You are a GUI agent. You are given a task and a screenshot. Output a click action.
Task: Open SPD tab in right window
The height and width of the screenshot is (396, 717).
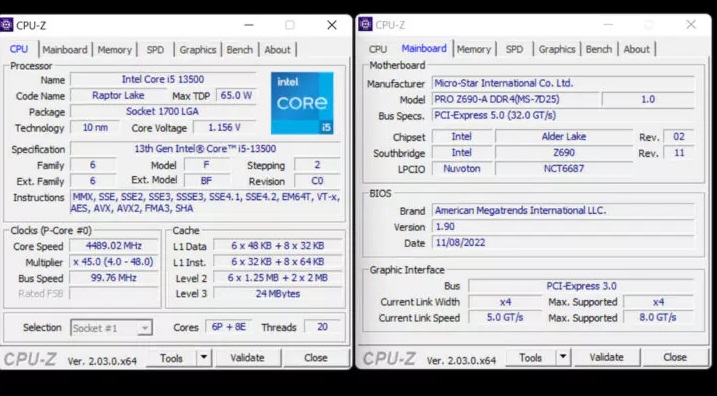(514, 49)
